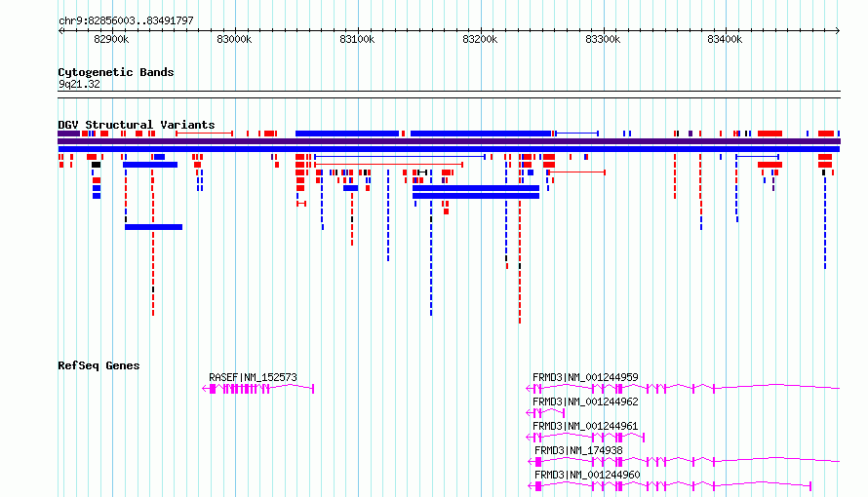Click the FRMD3 NM_001244960 transcript glyph

670,486
